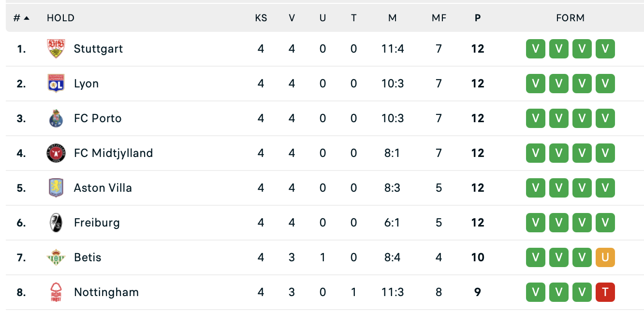Open the FC Midtjylland team link
Image resolution: width=644 pixels, height=312 pixels.
click(x=113, y=153)
